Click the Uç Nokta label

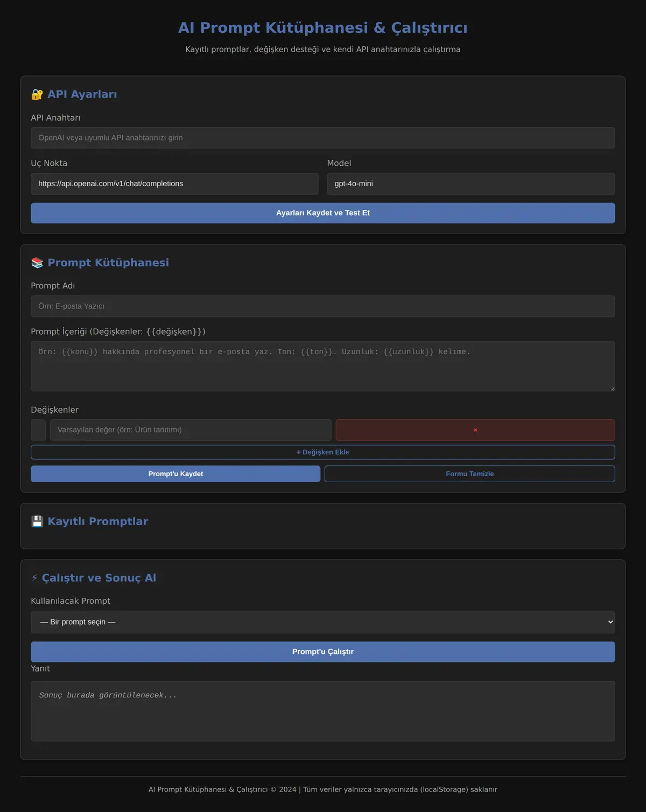pyautogui.click(x=49, y=163)
